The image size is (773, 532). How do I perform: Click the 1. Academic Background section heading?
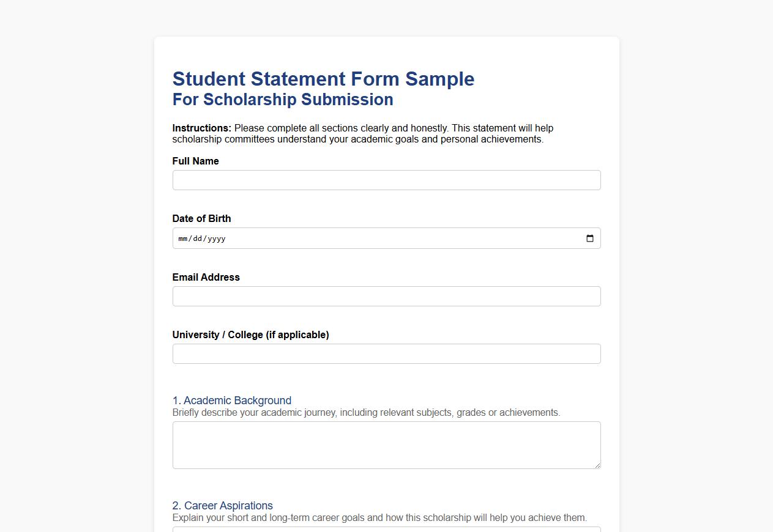point(232,401)
